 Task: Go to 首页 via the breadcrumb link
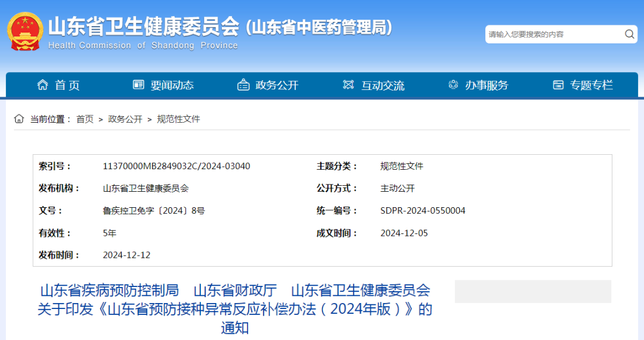(85, 119)
